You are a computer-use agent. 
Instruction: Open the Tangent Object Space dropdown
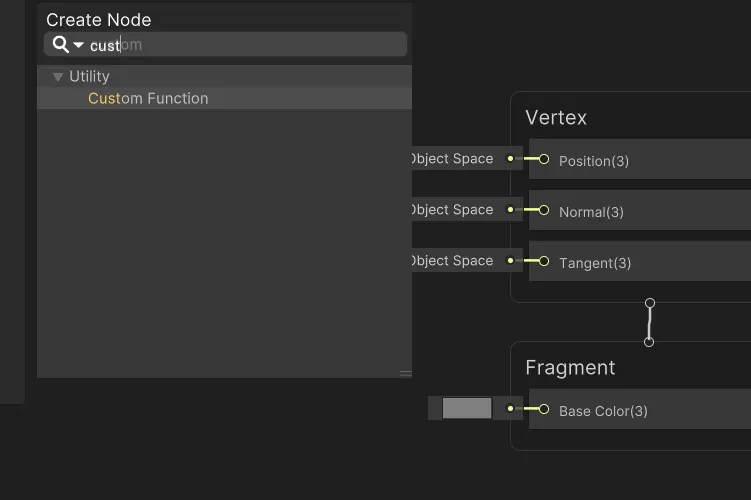pos(452,261)
